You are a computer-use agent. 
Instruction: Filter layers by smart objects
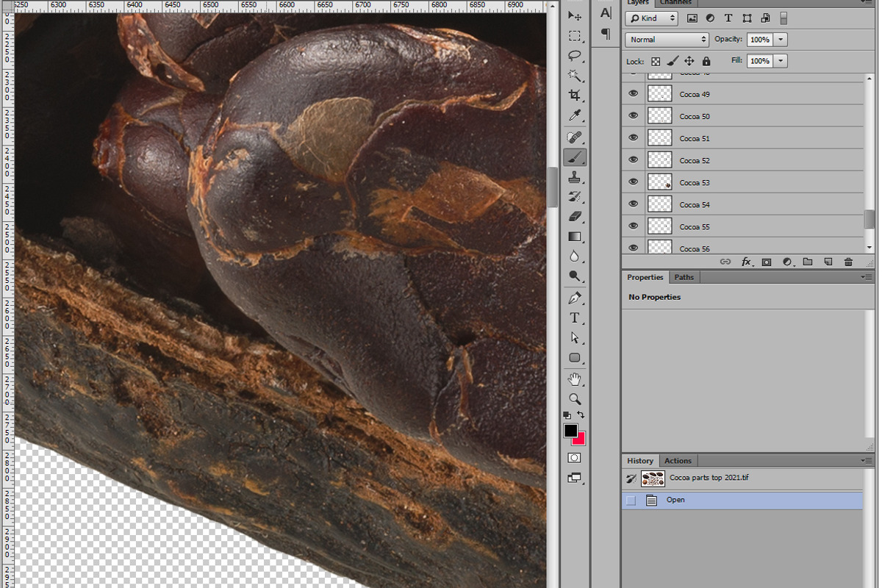pos(765,18)
